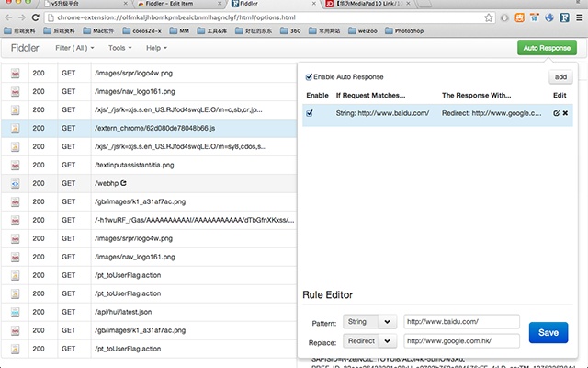The width and height of the screenshot is (588, 368).
Task: Click the globe extension icon in toolbar
Action: [549, 17]
